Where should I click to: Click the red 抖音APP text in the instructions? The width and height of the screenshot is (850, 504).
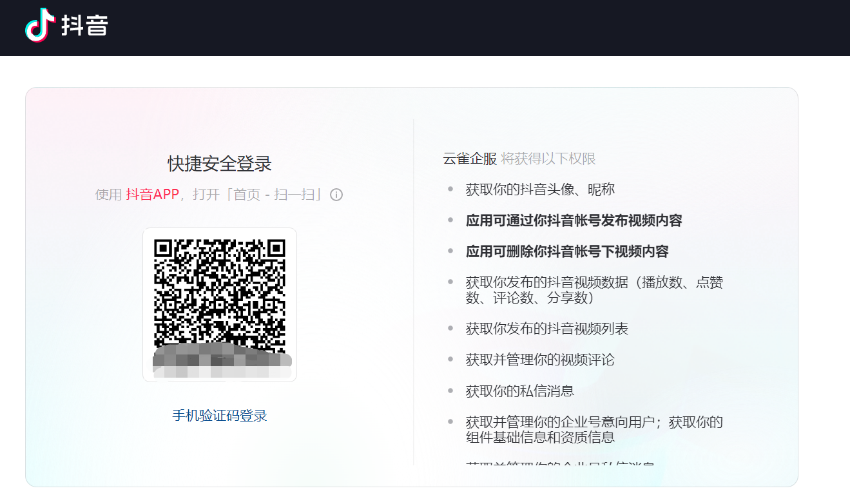(152, 195)
